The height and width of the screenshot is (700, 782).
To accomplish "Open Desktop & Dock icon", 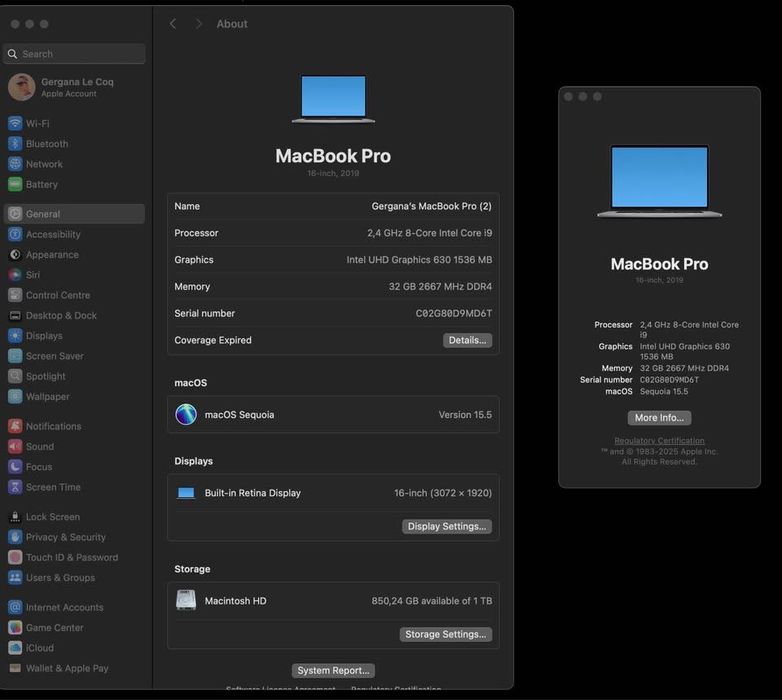I will [x=15, y=316].
